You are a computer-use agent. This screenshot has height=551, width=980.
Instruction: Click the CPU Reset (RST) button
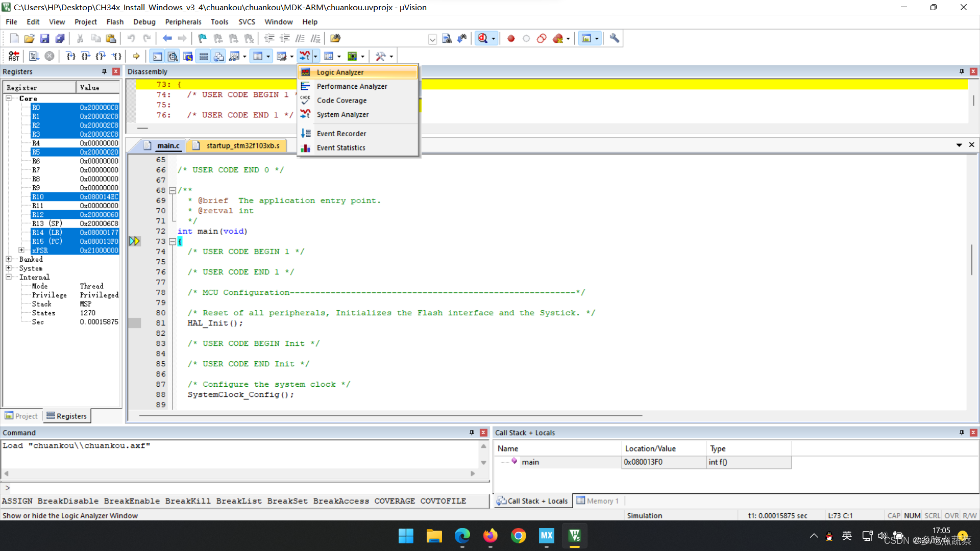(x=14, y=56)
